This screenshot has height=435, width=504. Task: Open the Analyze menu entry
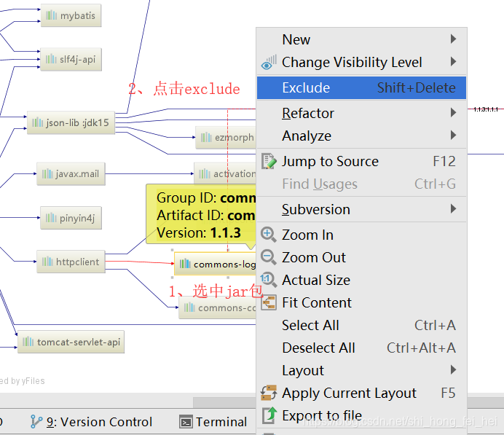tap(361, 136)
